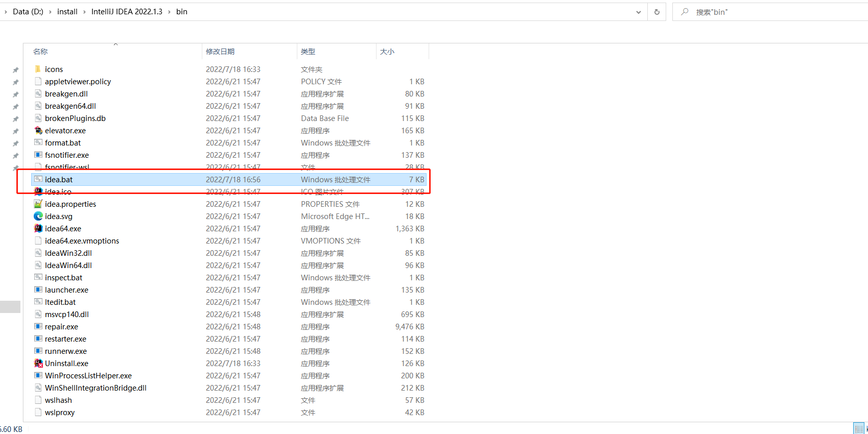The image size is (868, 434).
Task: Click the inspect.bat file icon
Action: pos(38,277)
